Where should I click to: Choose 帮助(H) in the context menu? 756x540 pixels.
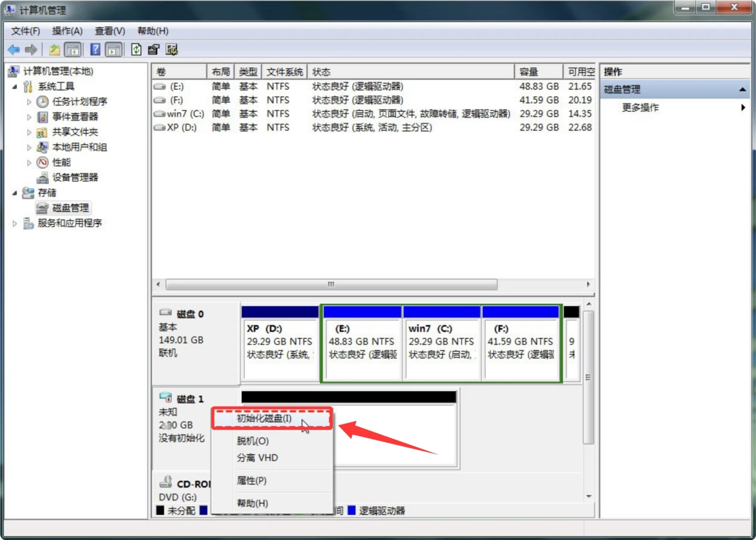pos(272,503)
